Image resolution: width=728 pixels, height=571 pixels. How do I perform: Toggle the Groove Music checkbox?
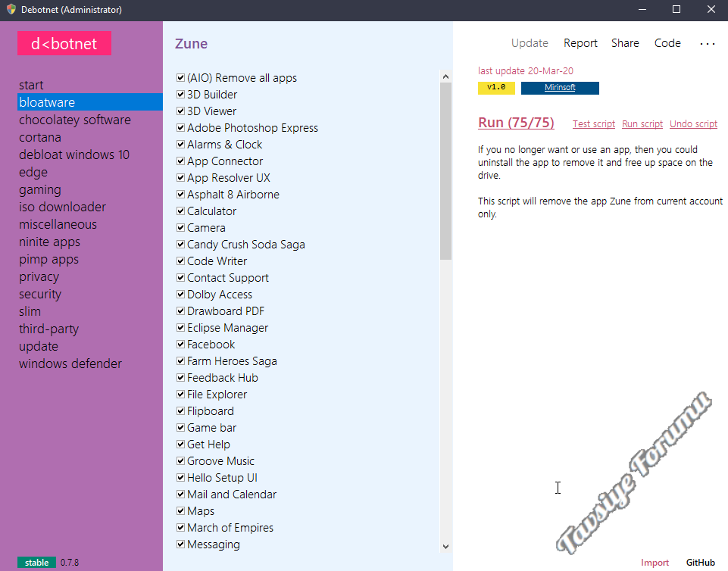(x=180, y=461)
